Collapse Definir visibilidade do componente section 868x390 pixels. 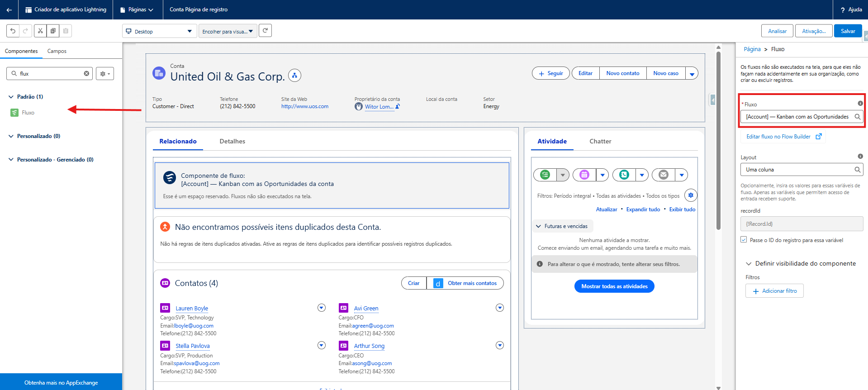tap(749, 263)
